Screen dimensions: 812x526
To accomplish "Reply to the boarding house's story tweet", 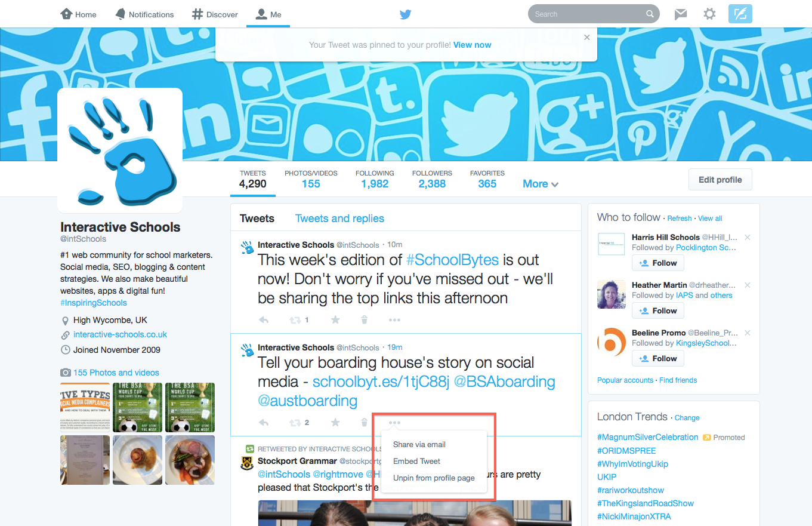I will (x=264, y=423).
